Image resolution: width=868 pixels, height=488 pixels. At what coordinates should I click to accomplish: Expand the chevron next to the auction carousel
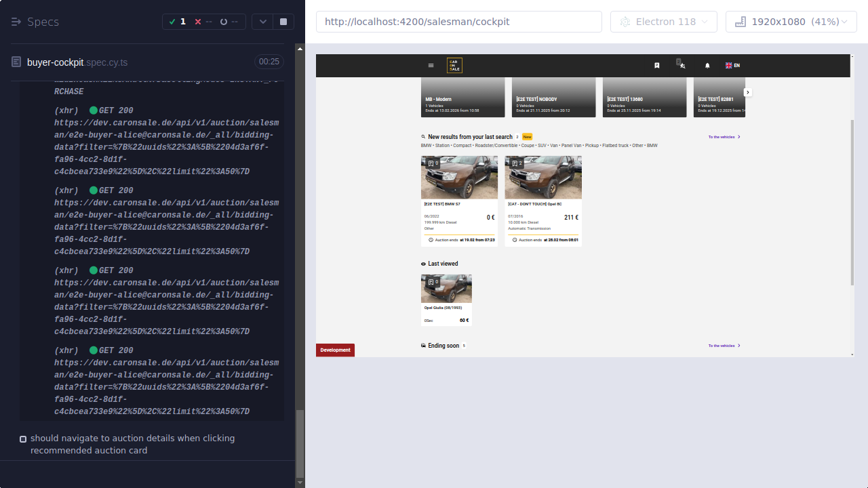[747, 92]
